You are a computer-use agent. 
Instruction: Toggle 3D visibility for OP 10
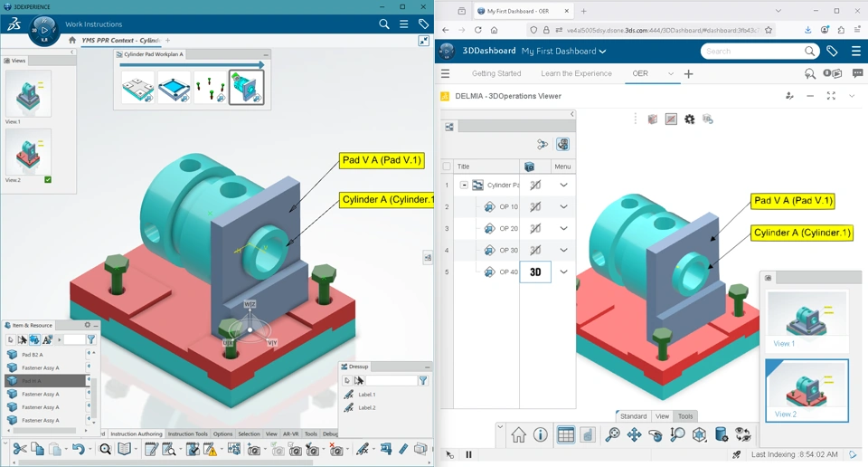click(535, 206)
